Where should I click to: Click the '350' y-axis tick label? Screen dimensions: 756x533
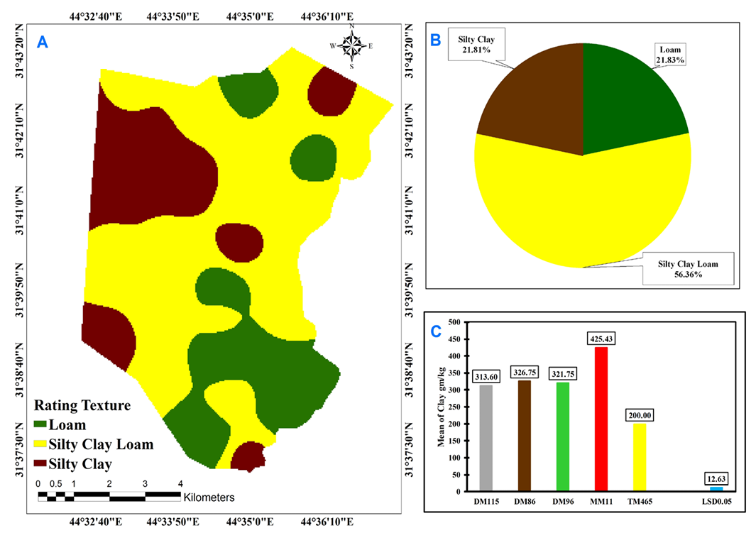click(x=454, y=373)
